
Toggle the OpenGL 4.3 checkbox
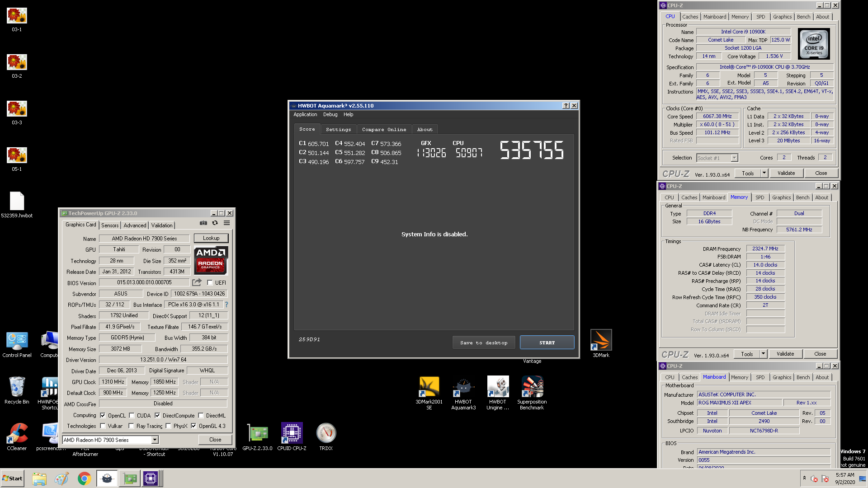click(x=193, y=426)
